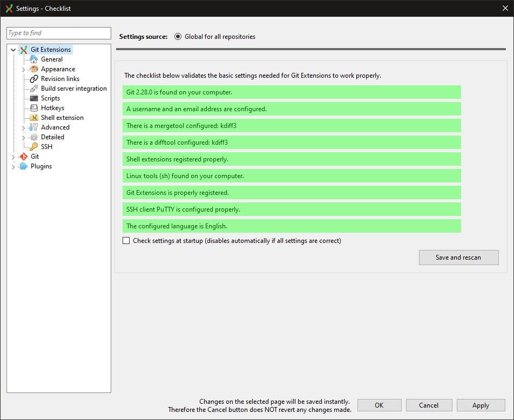Click the Git Extensions logo in title bar
This screenshot has width=514, height=420.
(x=9, y=8)
